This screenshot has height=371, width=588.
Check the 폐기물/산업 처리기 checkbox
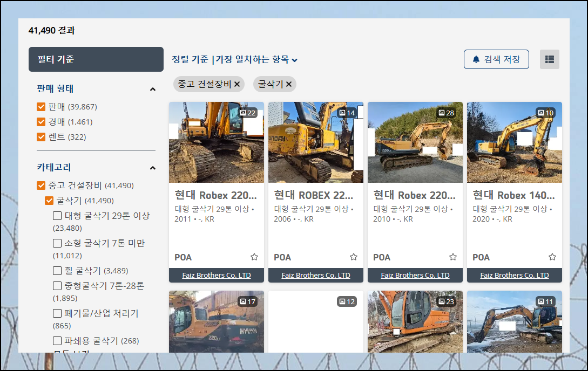tap(57, 313)
